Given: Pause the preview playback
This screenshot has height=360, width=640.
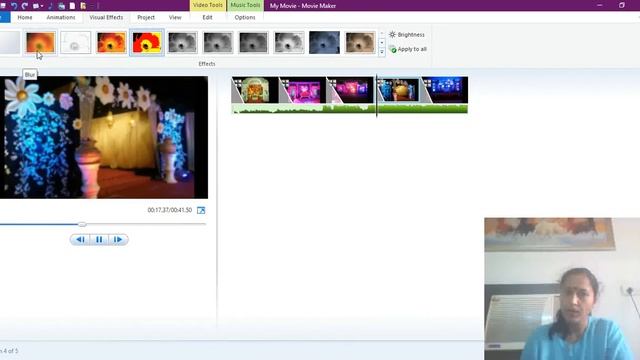Looking at the screenshot, I should click(99, 240).
